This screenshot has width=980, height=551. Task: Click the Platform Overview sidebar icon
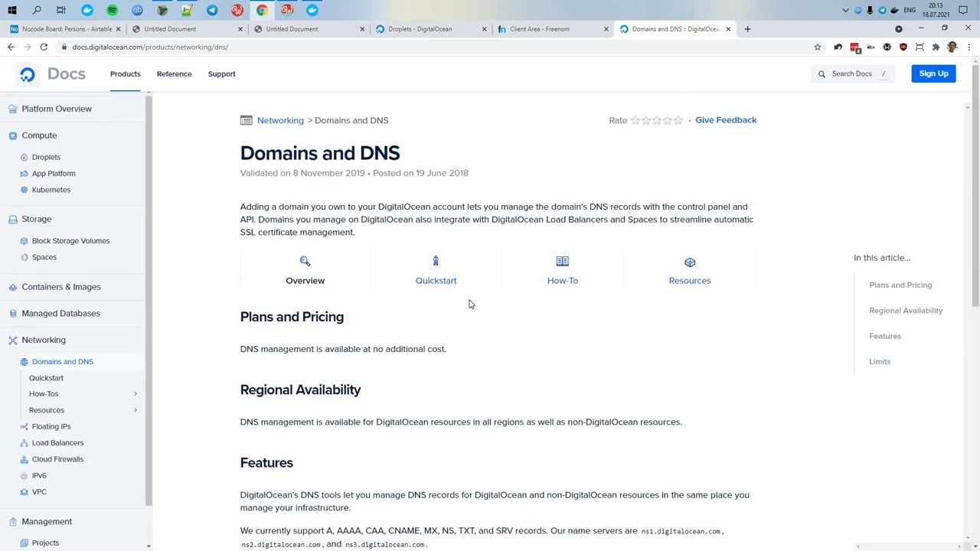point(13,109)
